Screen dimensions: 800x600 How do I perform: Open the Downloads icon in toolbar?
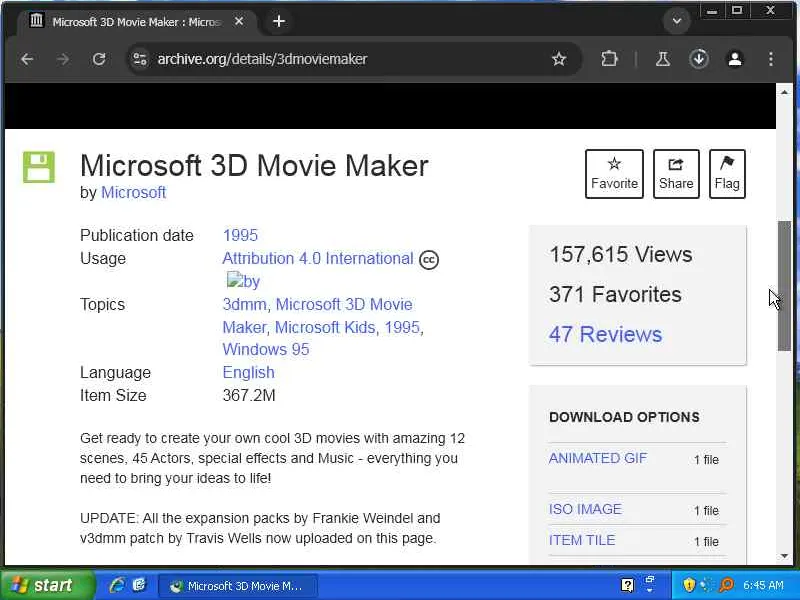(x=699, y=59)
